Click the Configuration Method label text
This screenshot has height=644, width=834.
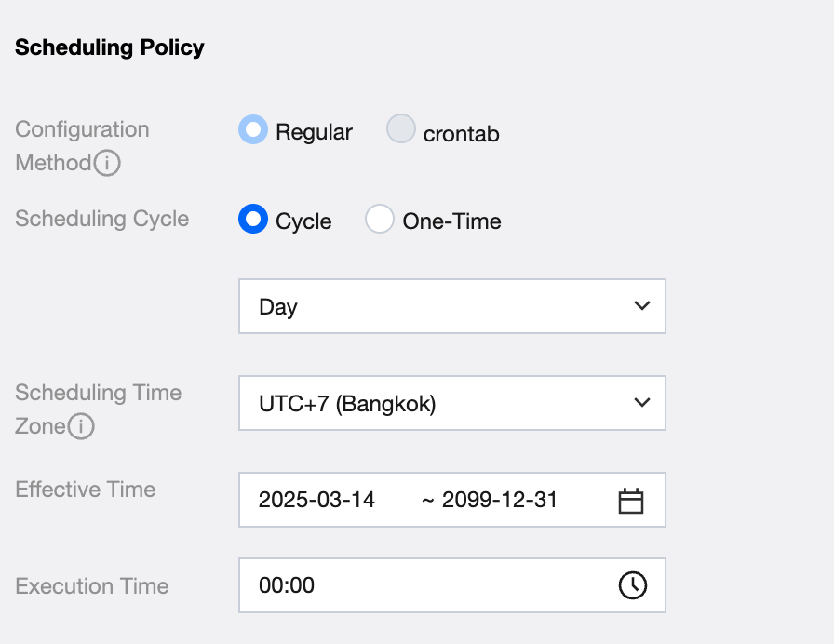pyautogui.click(x=82, y=130)
